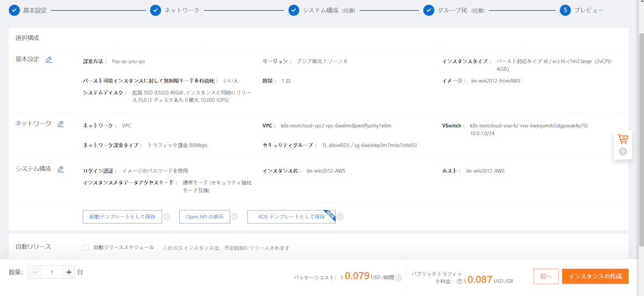Go to the 基本設定 step
The image size is (644, 296).
(x=14, y=10)
